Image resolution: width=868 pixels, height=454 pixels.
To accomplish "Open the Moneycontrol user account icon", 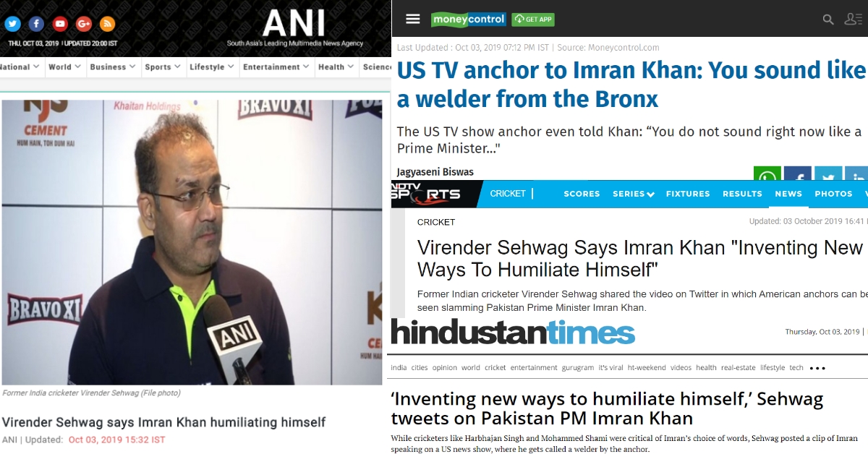I will point(854,20).
